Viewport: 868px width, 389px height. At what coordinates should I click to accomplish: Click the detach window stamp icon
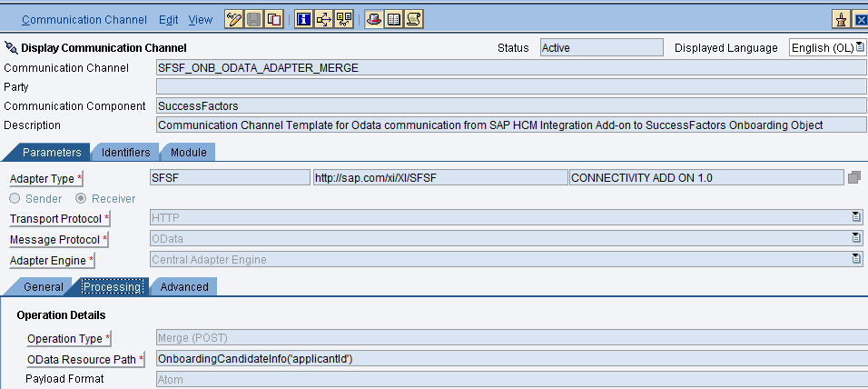coord(841,20)
